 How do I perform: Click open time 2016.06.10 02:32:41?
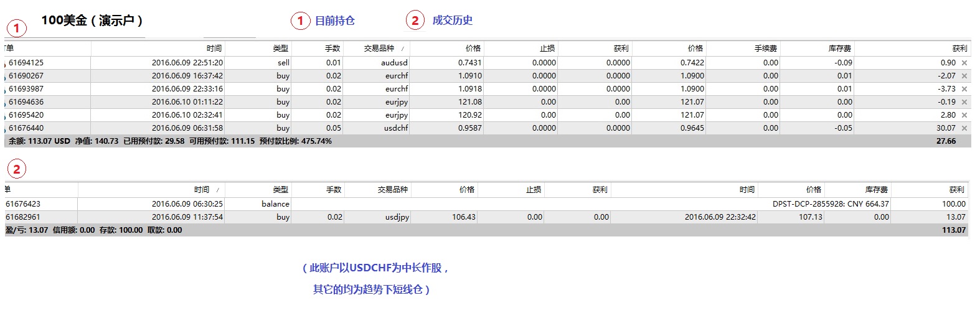pos(187,115)
